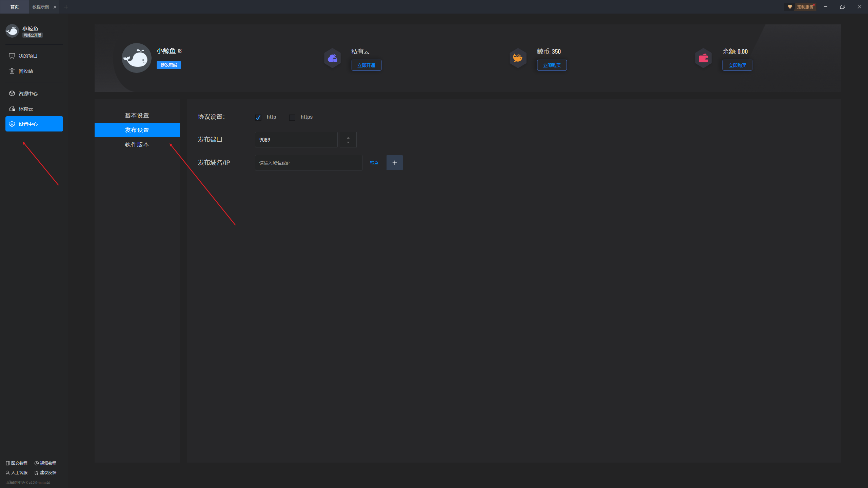Image resolution: width=868 pixels, height=488 pixels.
Task: Click the private cloud hexagon icon
Action: [x=332, y=58]
